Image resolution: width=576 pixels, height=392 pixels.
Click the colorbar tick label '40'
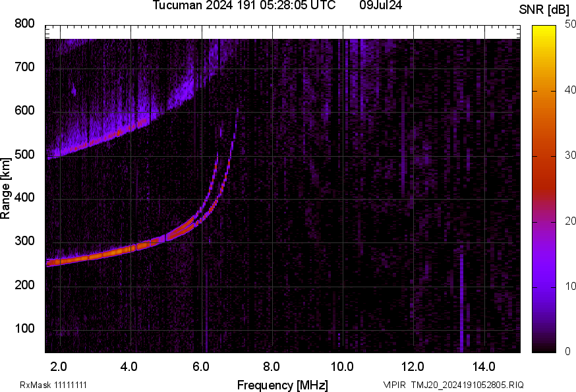[570, 90]
